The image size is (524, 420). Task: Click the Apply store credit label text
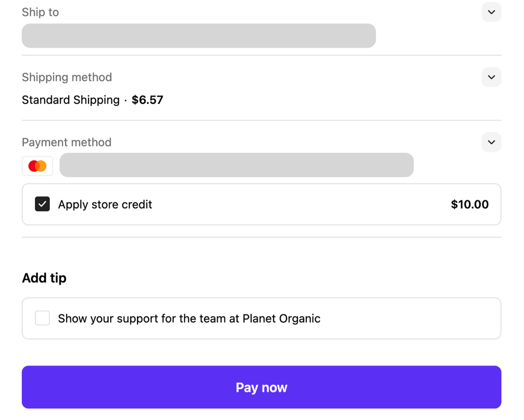[x=105, y=204]
